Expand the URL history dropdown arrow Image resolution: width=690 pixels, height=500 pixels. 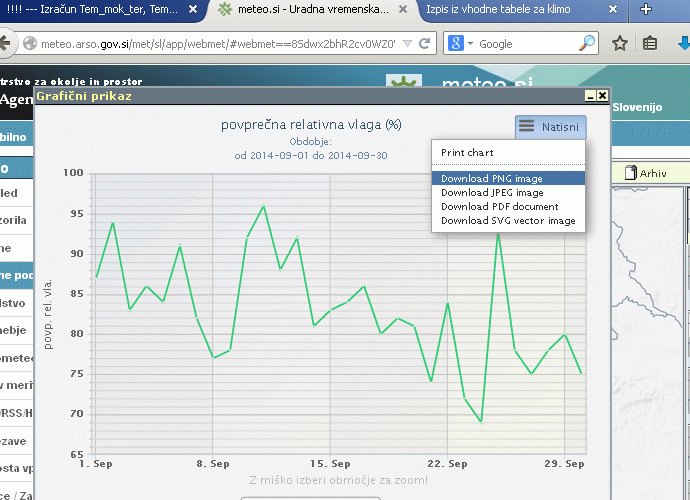point(407,44)
